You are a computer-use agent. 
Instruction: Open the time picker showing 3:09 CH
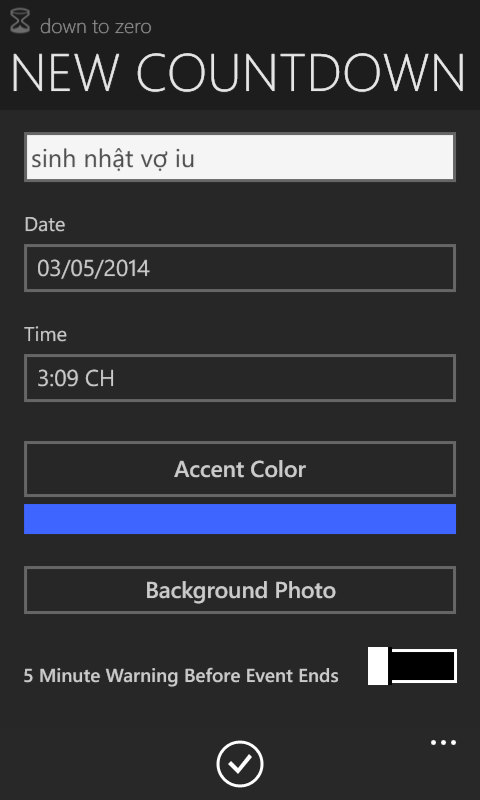[240, 378]
